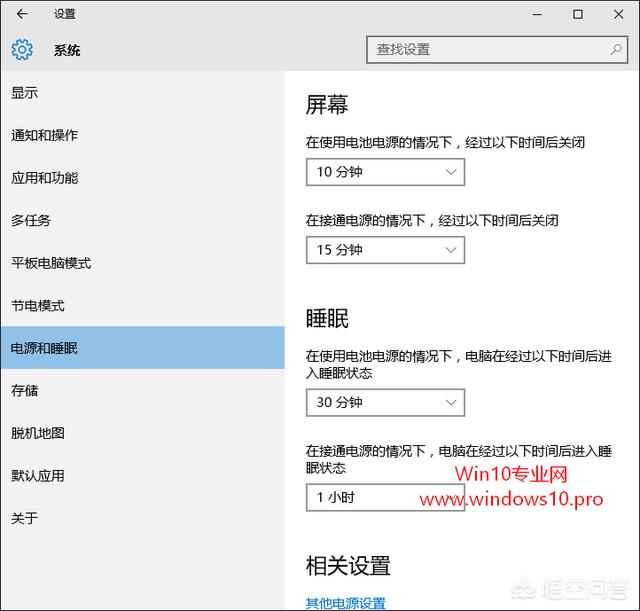
Task: Click the search magnifier icon
Action: pos(617,49)
